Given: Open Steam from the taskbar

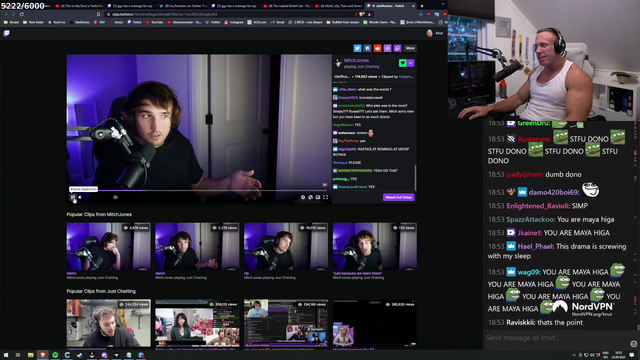Looking at the screenshot, I should pos(80,355).
